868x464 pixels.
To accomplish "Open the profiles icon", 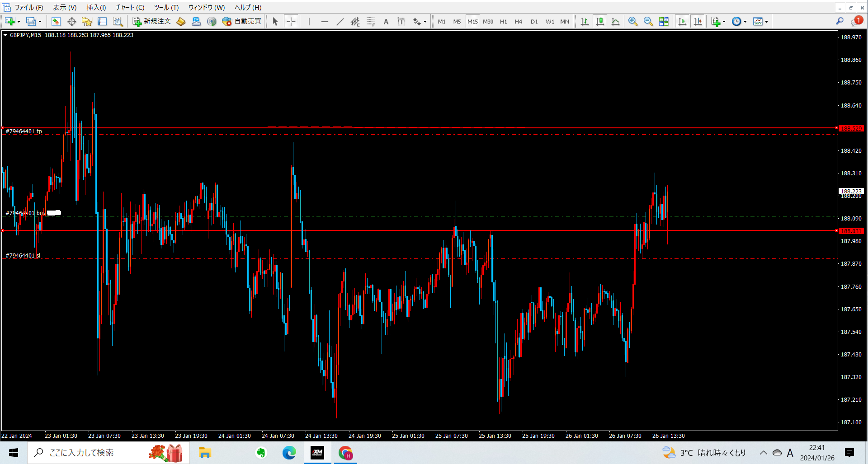I will point(31,21).
